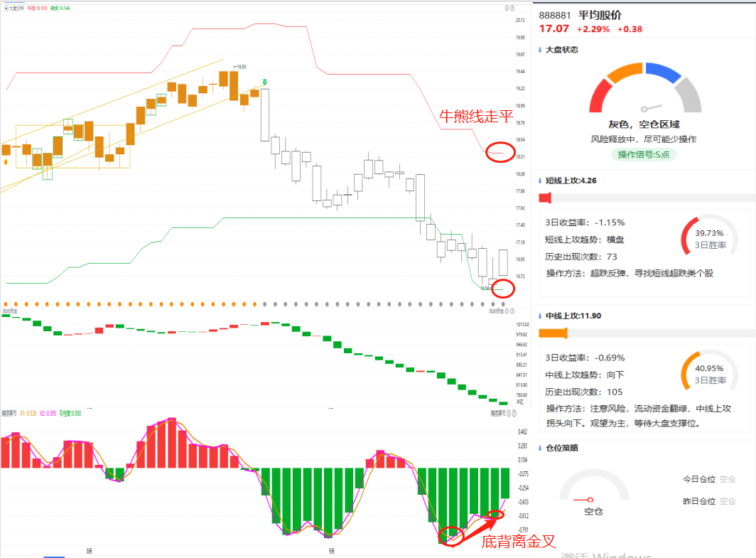The image size is (756, 558).
Task: Click the 平均股价 stock name
Action: 600,16
